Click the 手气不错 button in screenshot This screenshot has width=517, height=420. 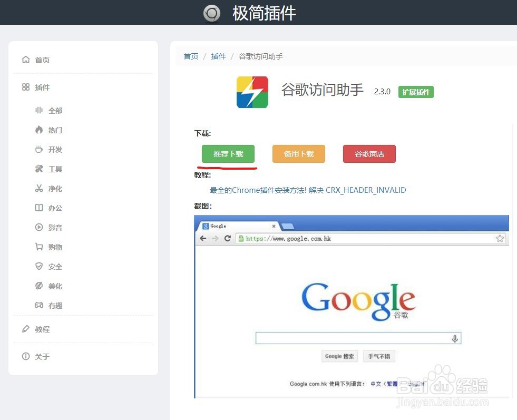pos(379,356)
